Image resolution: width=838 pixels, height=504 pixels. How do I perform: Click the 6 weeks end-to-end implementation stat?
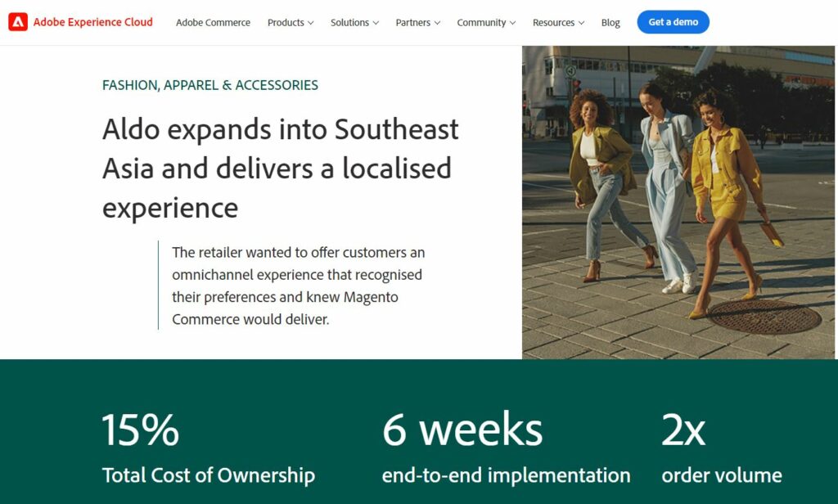[x=506, y=448]
